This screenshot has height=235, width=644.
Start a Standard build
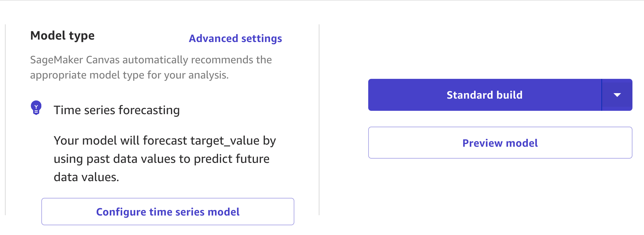485,95
